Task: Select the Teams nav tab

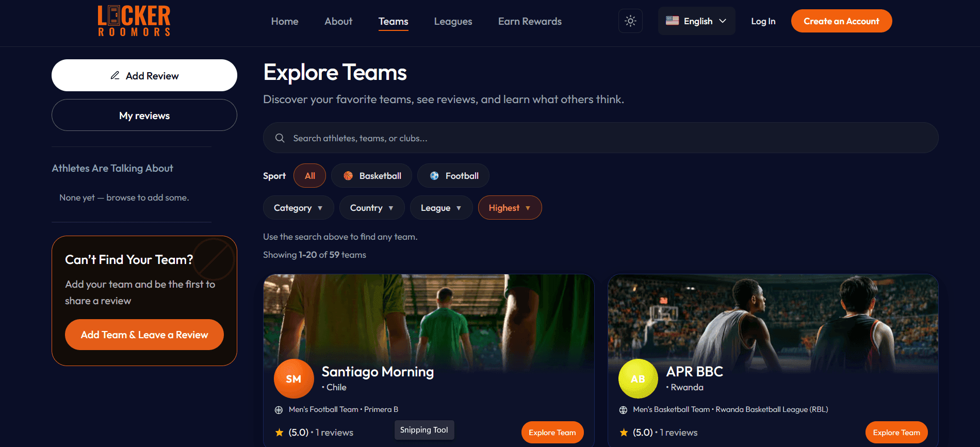Action: [x=393, y=21]
